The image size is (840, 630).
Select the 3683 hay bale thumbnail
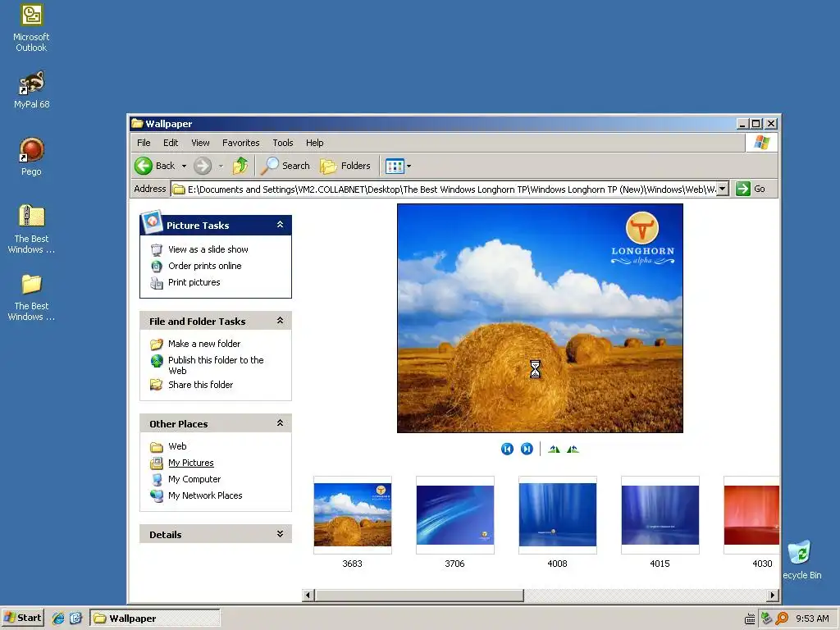tap(353, 515)
